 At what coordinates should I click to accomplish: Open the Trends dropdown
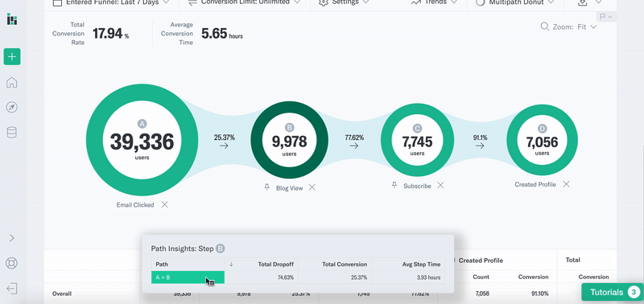tap(434, 2)
